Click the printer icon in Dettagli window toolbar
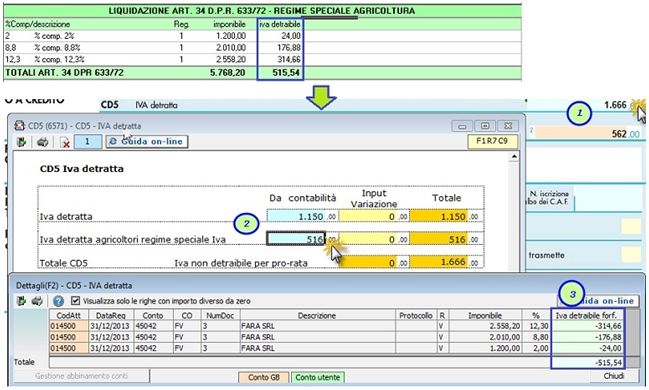 coord(37,301)
